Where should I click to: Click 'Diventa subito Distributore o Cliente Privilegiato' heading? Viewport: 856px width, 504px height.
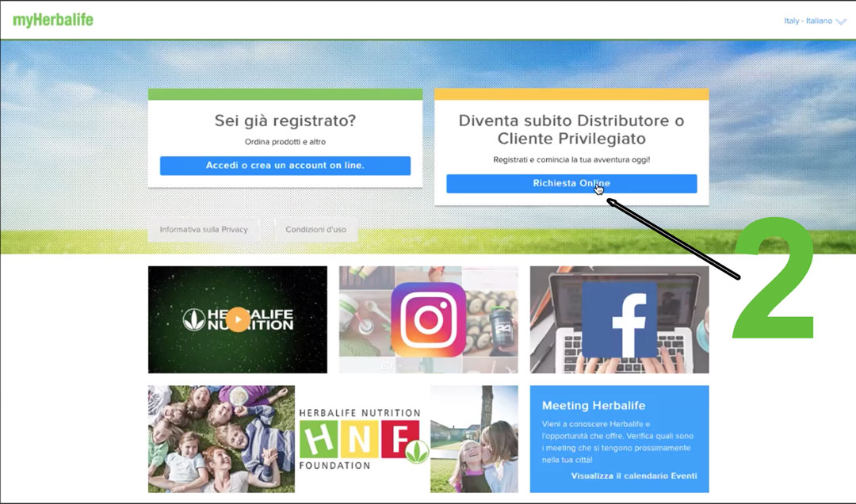click(x=571, y=129)
